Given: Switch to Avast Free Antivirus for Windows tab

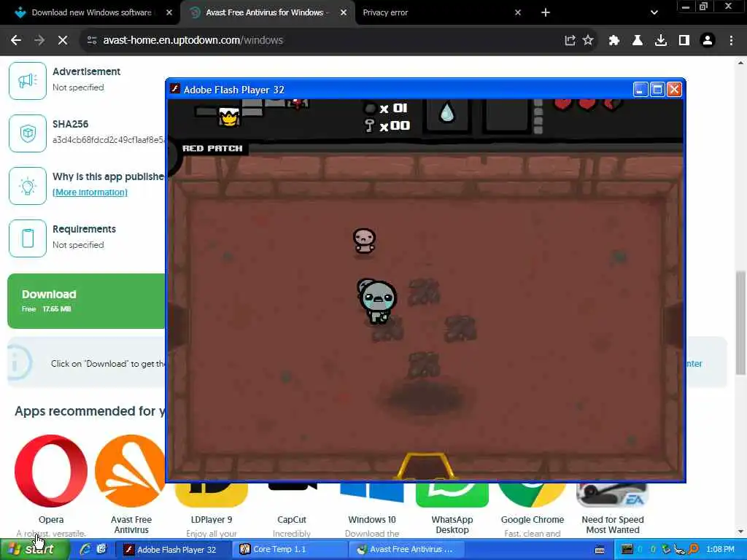Looking at the screenshot, I should point(267,12).
